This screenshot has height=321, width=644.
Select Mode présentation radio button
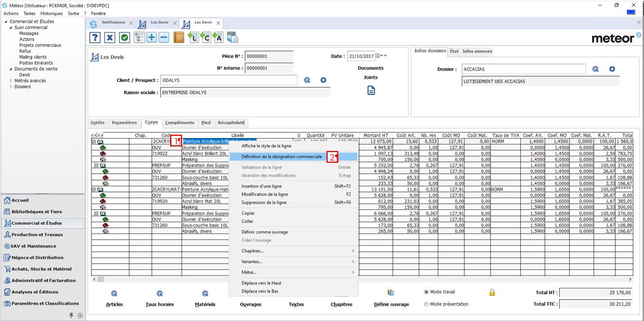click(x=426, y=304)
